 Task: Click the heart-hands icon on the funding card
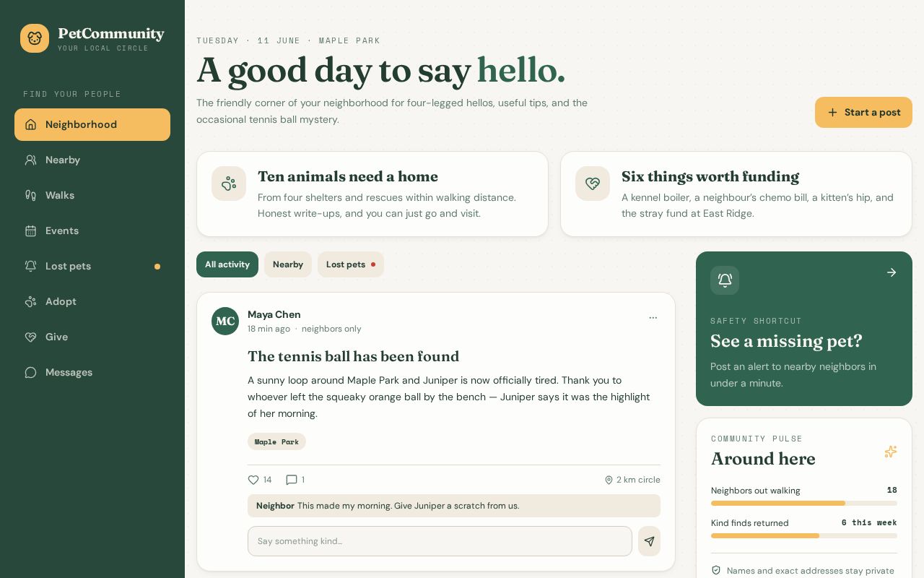(593, 184)
